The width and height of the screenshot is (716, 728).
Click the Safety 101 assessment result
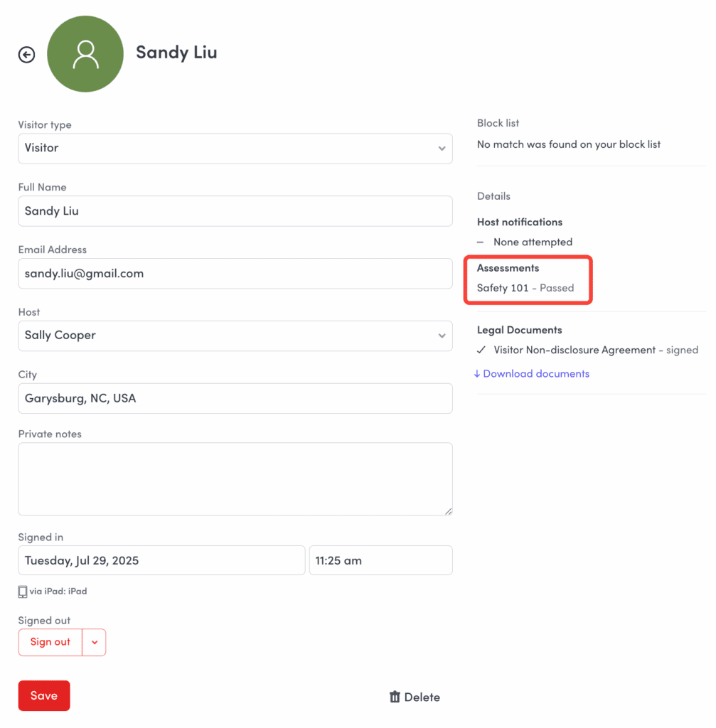click(x=525, y=288)
